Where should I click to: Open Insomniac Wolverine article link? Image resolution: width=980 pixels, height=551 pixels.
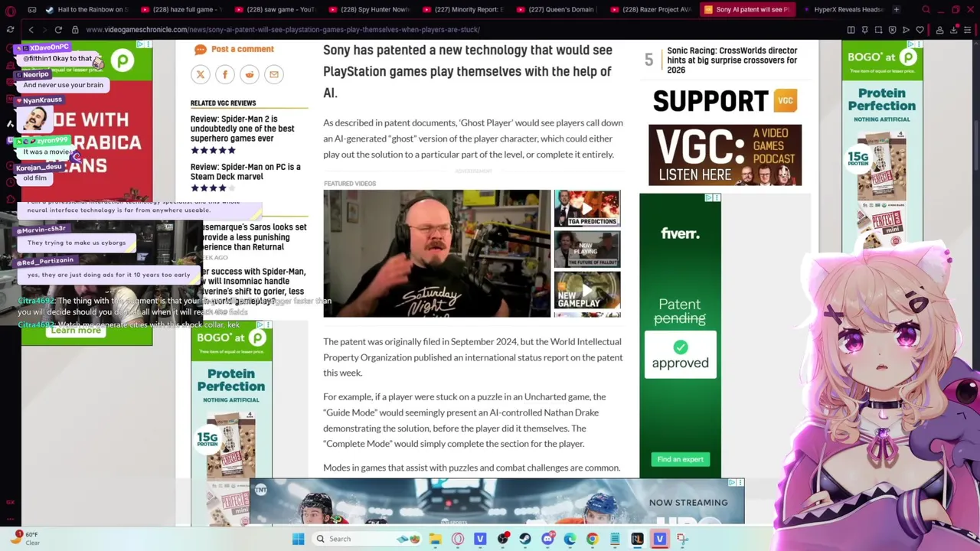(254, 286)
